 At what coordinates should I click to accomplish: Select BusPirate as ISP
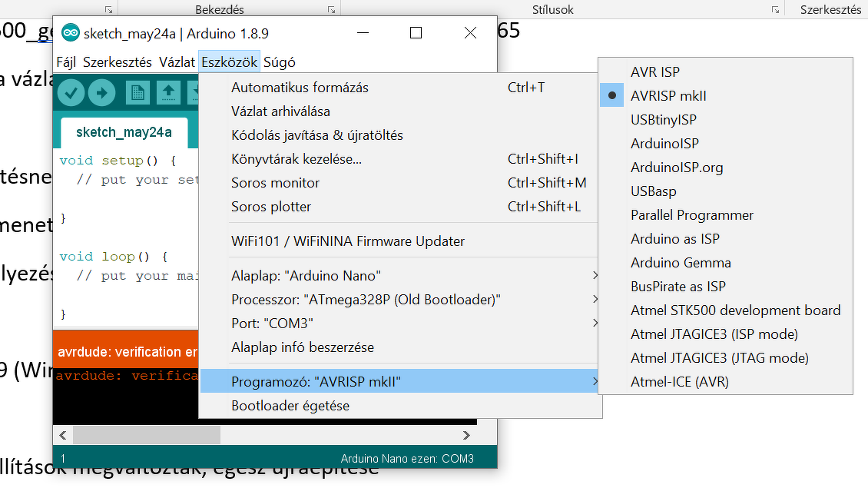point(725,287)
